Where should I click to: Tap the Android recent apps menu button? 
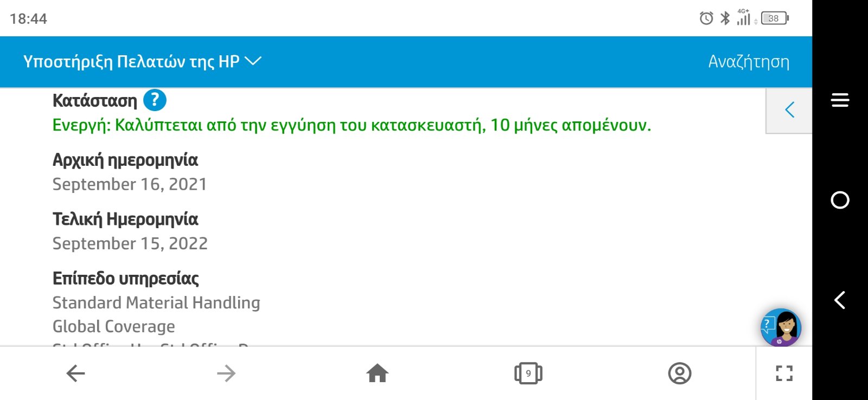pyautogui.click(x=840, y=100)
